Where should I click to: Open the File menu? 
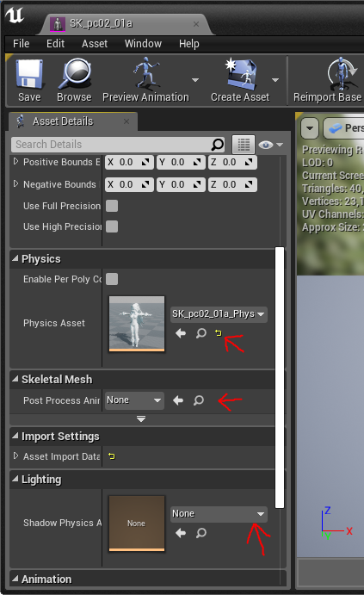tap(21, 44)
